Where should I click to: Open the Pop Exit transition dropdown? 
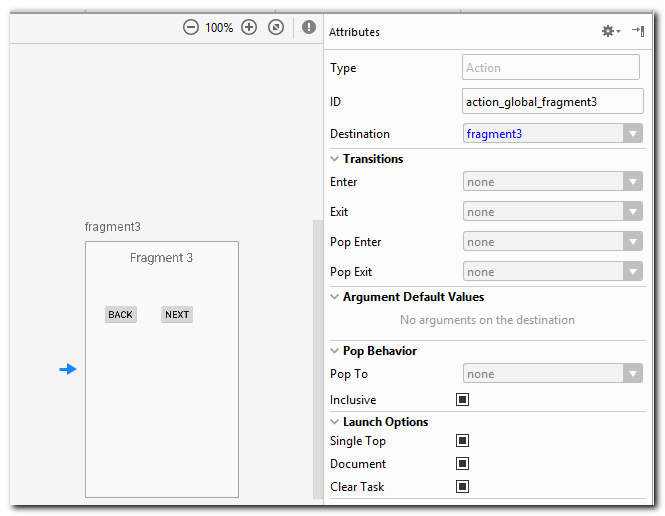pos(552,272)
